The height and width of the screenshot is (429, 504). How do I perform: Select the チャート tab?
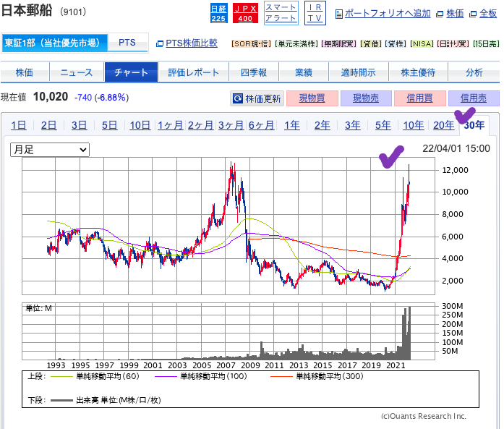131,72
